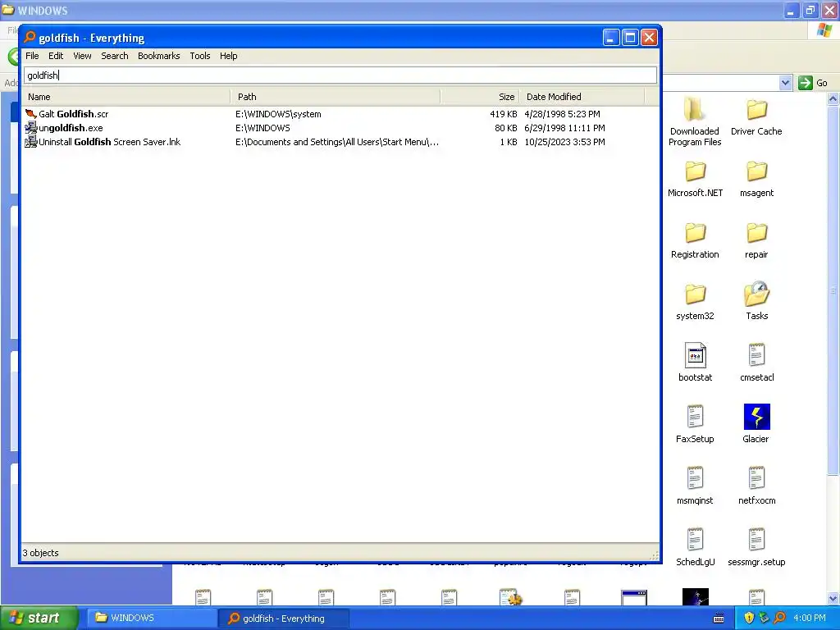Click the E:\WINDOWS\system path cell
Screen dimensions: 840x630
278,114
